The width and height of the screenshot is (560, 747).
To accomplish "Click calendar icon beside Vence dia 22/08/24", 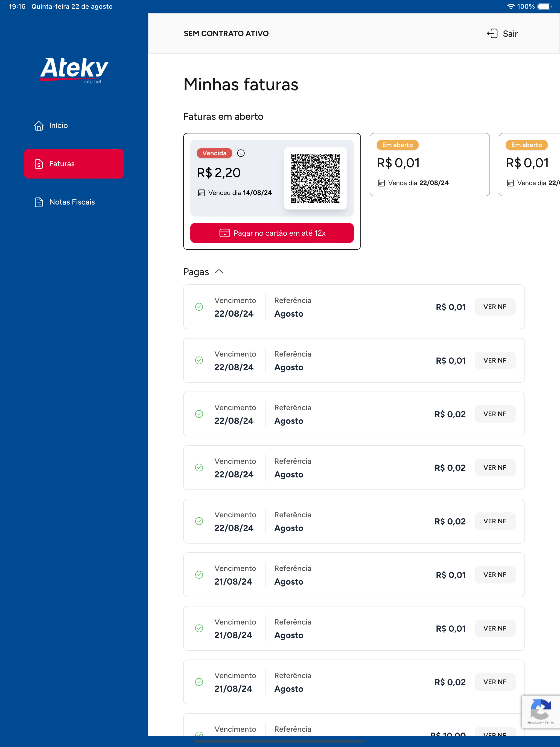I will tap(381, 183).
